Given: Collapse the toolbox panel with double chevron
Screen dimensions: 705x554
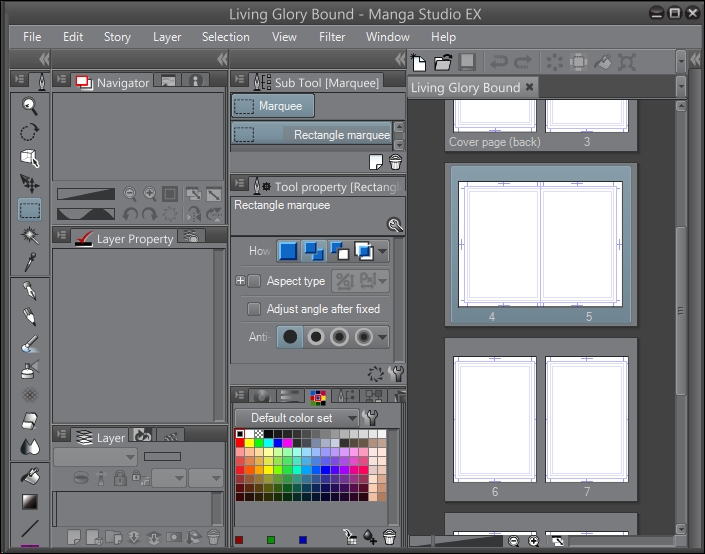Looking at the screenshot, I should click(44, 59).
